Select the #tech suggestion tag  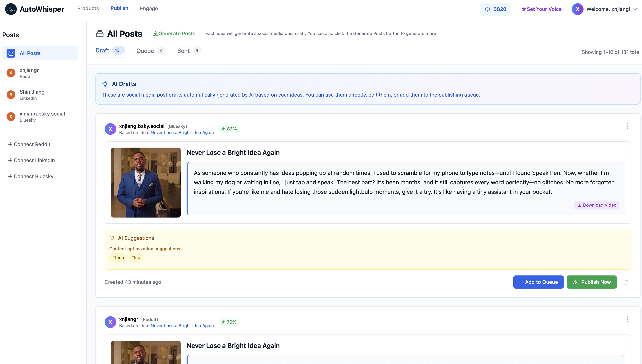118,257
